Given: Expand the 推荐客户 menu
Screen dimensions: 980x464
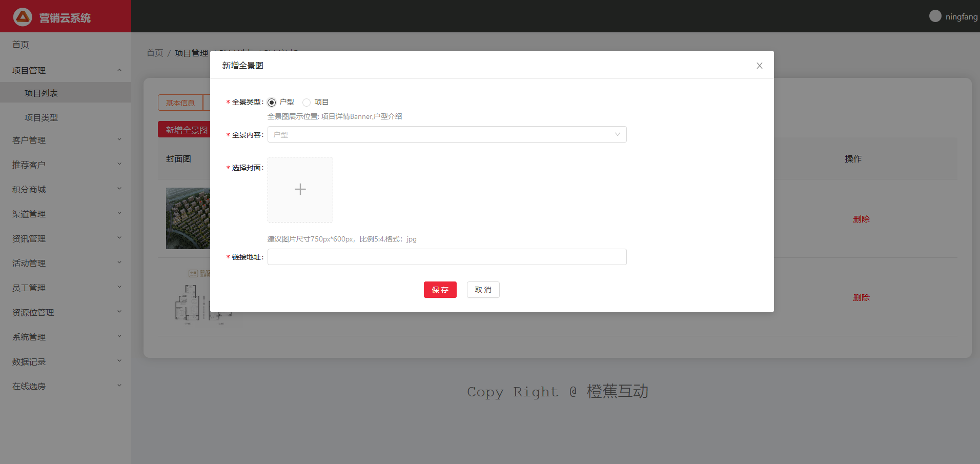Looking at the screenshot, I should 66,165.
